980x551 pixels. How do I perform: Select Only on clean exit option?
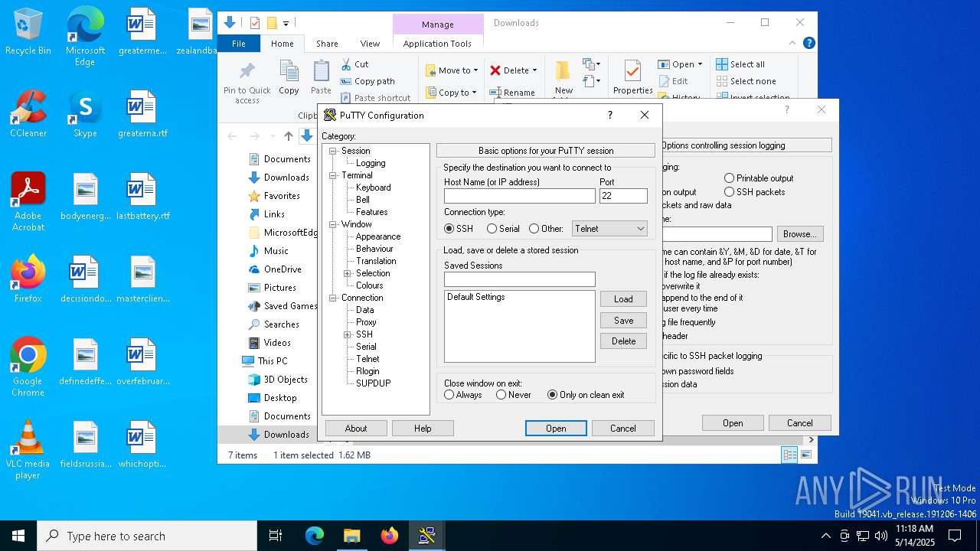pos(586,395)
